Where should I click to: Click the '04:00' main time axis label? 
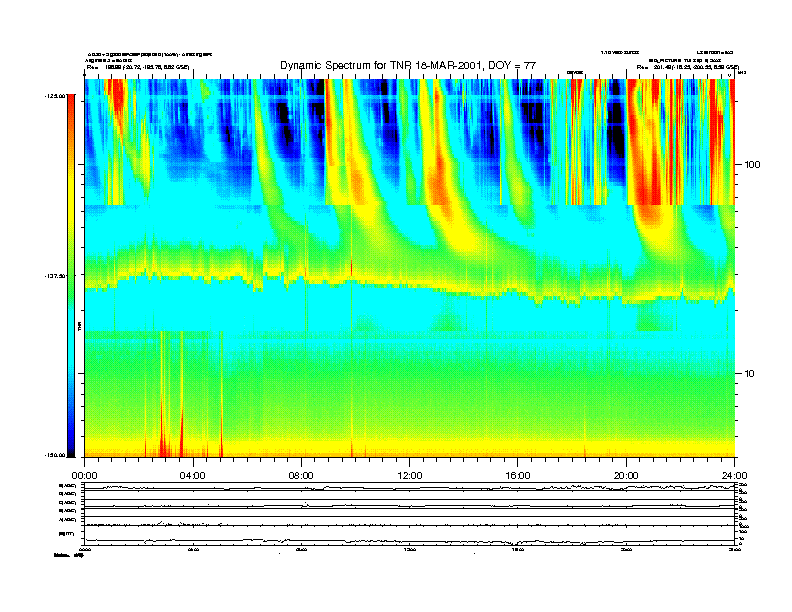tap(193, 476)
